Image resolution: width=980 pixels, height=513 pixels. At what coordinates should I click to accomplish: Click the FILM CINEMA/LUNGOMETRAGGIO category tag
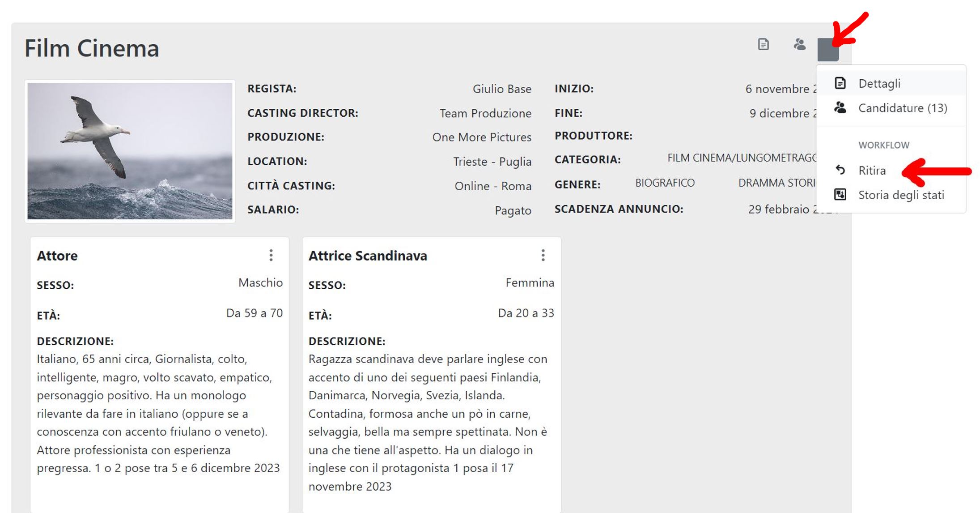point(742,158)
